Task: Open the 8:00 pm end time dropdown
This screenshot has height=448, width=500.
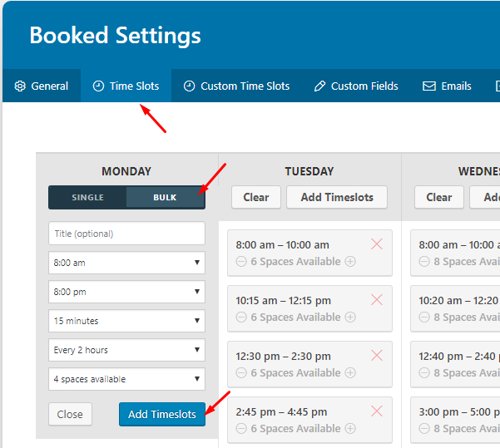Action: pyautogui.click(x=126, y=292)
